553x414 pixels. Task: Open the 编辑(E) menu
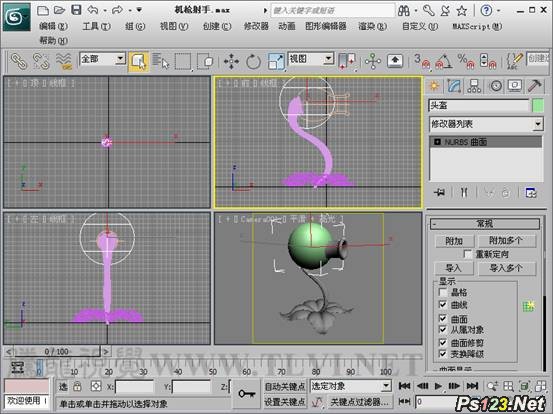53,26
